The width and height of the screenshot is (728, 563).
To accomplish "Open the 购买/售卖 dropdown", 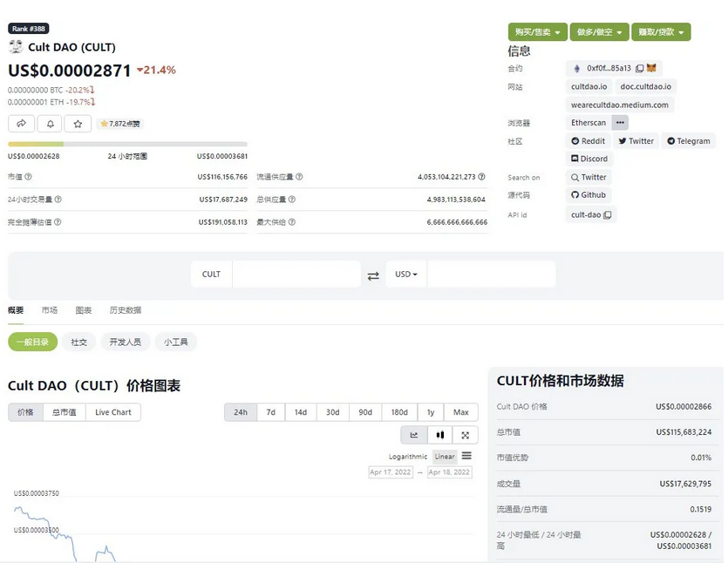I will point(538,32).
